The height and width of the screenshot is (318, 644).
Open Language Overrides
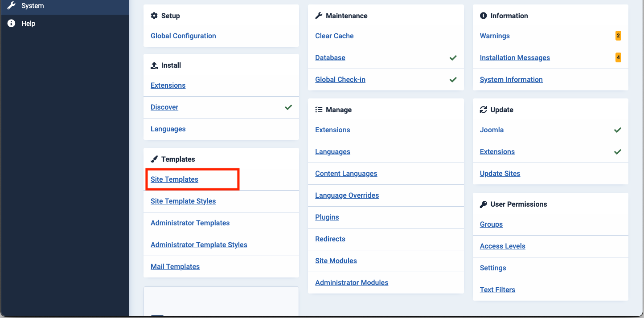point(347,195)
